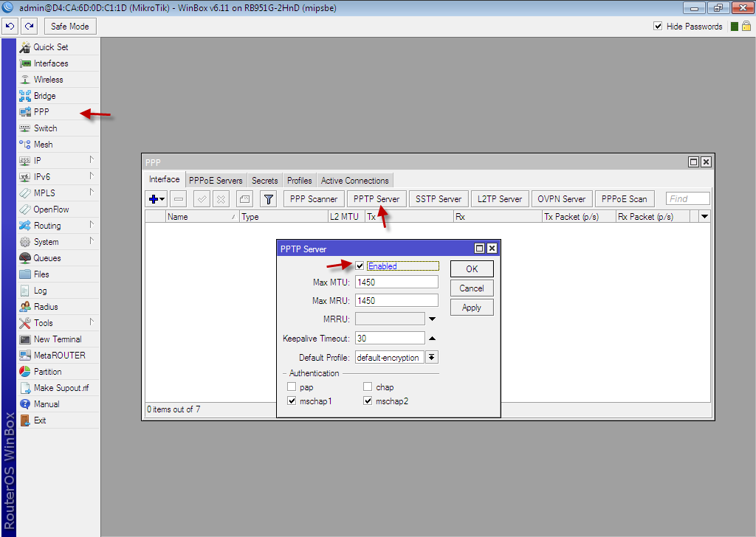756x537 pixels.
Task: Click the green status indicator at top right
Action: click(x=735, y=27)
